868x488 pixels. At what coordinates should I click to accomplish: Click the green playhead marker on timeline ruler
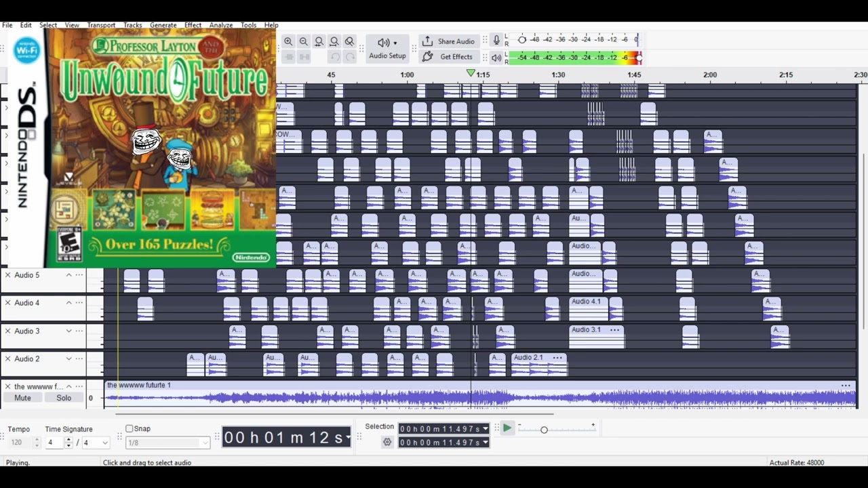(471, 73)
